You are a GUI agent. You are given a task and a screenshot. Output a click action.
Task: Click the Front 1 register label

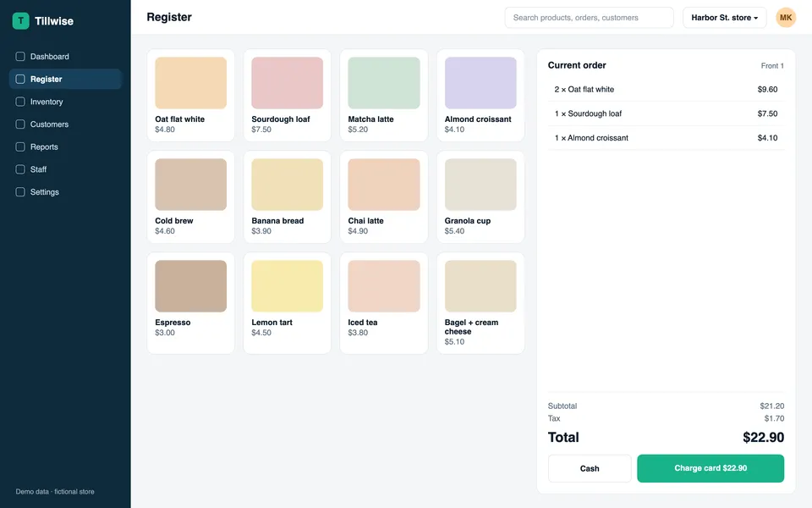pyautogui.click(x=772, y=66)
